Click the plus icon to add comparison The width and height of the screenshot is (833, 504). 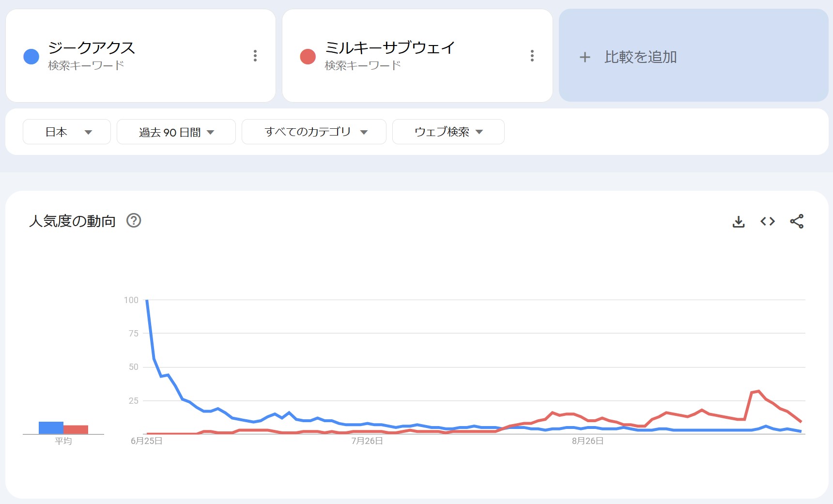click(585, 57)
